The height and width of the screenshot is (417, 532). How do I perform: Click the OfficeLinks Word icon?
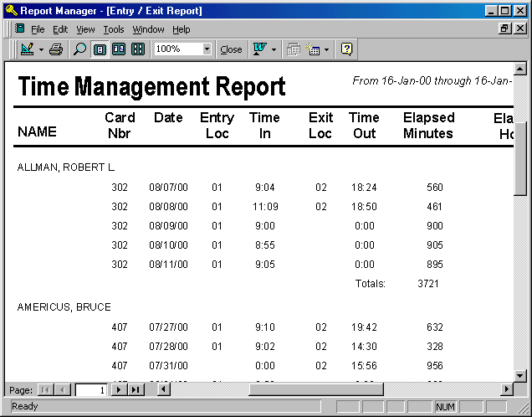258,49
